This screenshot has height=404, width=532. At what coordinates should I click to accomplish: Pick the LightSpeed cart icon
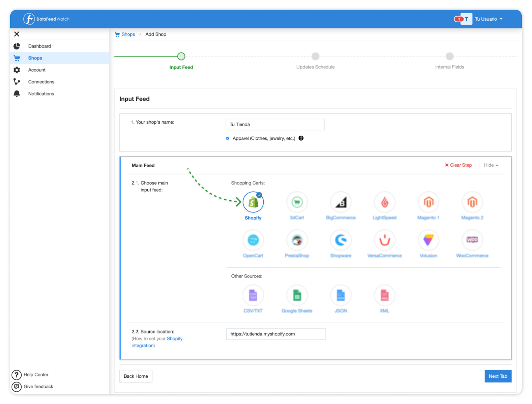(385, 202)
